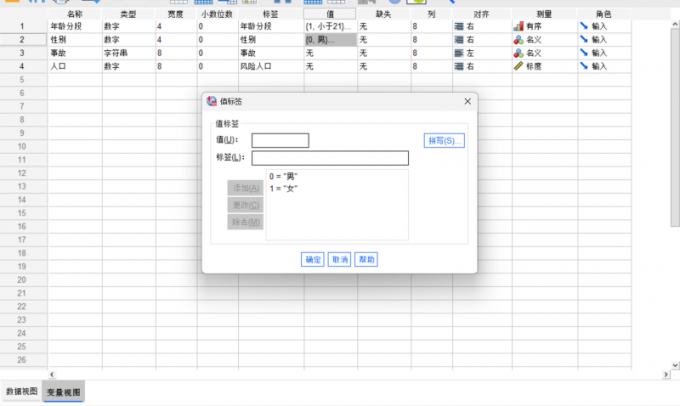Switch to the 数据视图 tab

21,391
